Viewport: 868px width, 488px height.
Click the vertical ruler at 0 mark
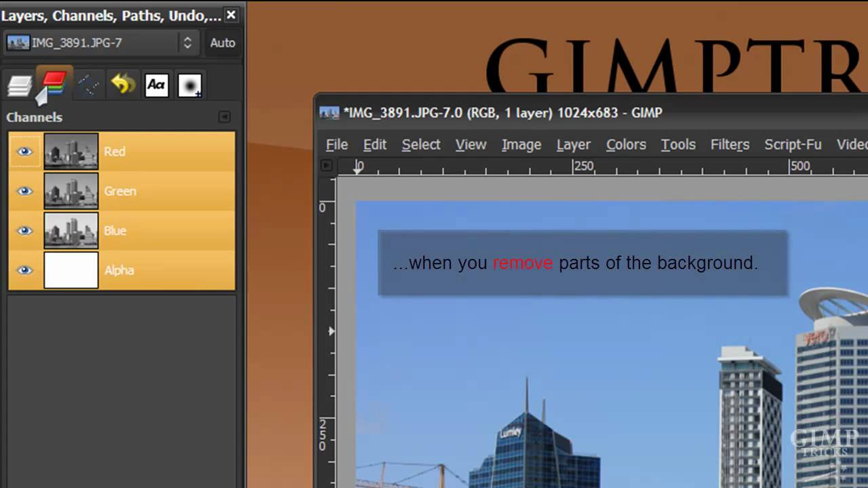click(322, 207)
